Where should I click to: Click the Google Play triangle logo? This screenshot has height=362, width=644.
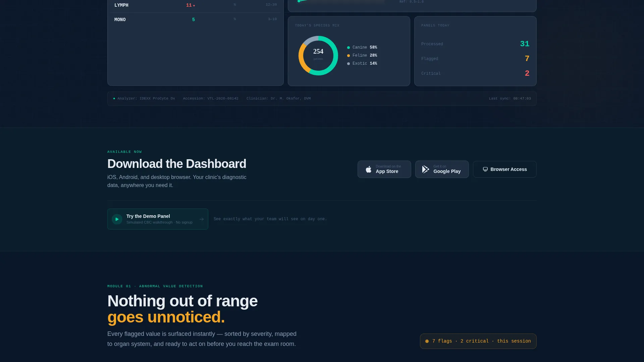[426, 169]
